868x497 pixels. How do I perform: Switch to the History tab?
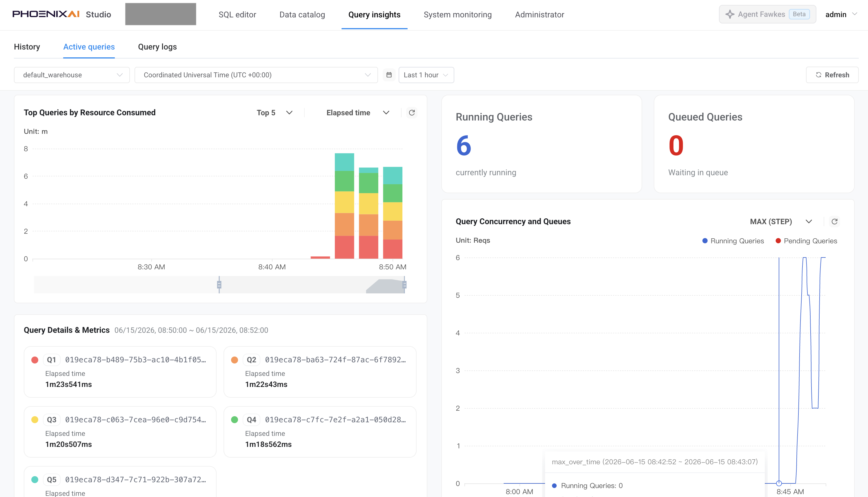click(x=27, y=47)
